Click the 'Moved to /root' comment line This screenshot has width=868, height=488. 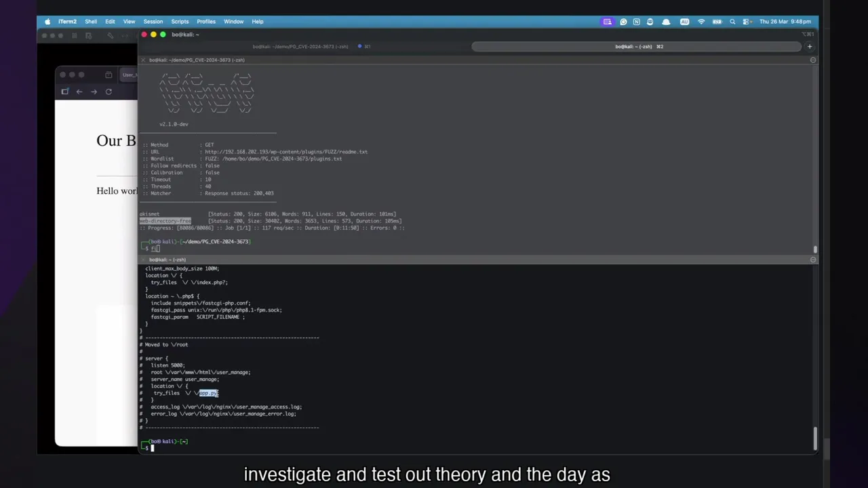click(x=165, y=344)
